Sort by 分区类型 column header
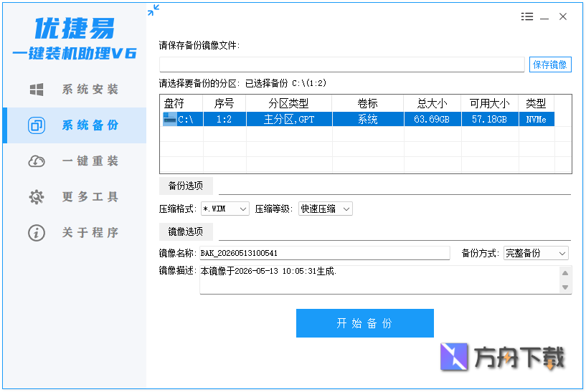This screenshot has height=392, width=586. (288, 103)
